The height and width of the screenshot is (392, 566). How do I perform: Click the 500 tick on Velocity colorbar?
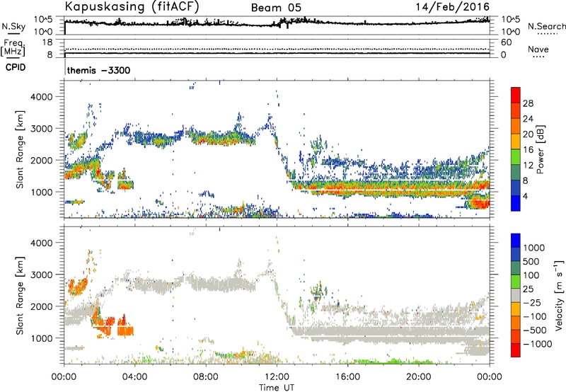point(531,262)
